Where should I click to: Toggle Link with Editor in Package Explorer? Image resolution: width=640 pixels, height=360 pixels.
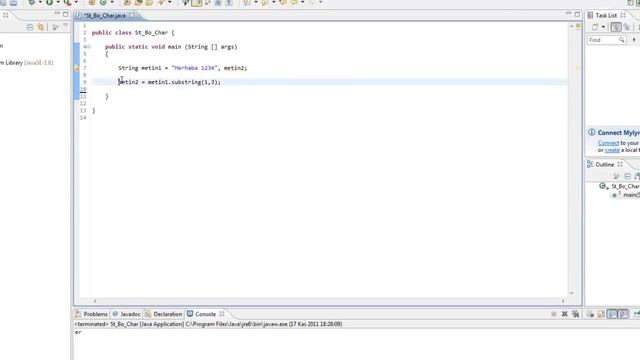41,27
